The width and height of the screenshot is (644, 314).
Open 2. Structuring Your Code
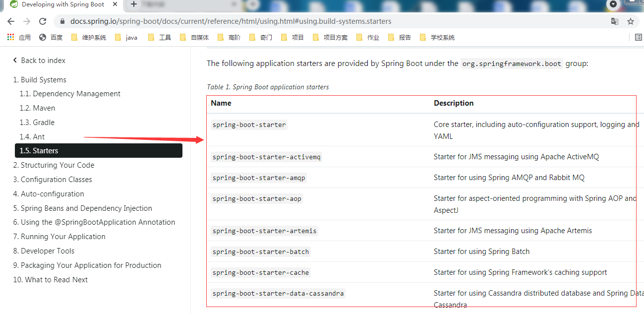pyautogui.click(x=54, y=165)
